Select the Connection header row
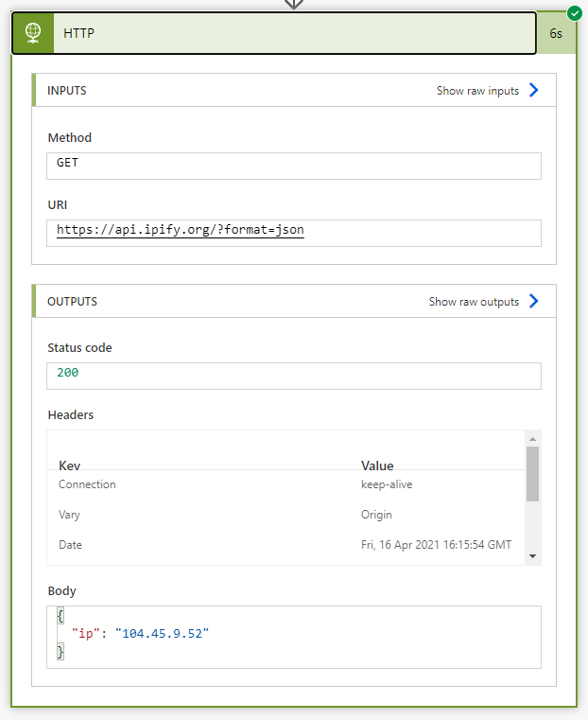This screenshot has width=588, height=720. click(x=284, y=484)
